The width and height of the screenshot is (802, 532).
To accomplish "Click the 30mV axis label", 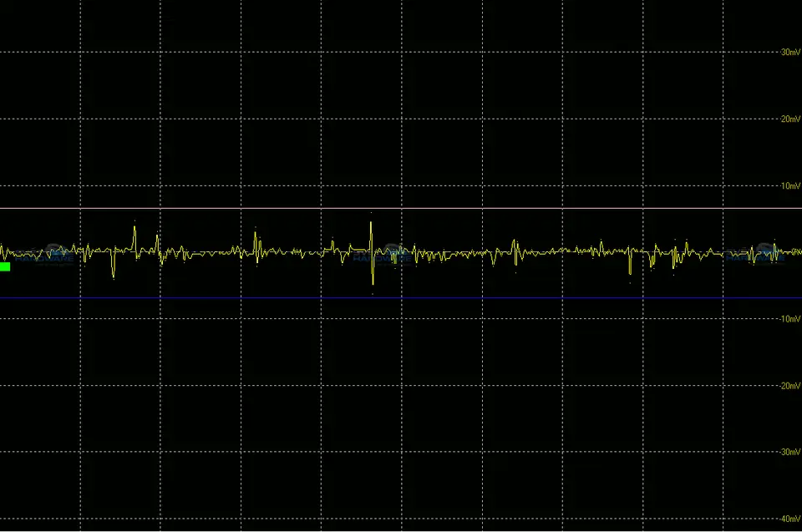I will 789,52.
